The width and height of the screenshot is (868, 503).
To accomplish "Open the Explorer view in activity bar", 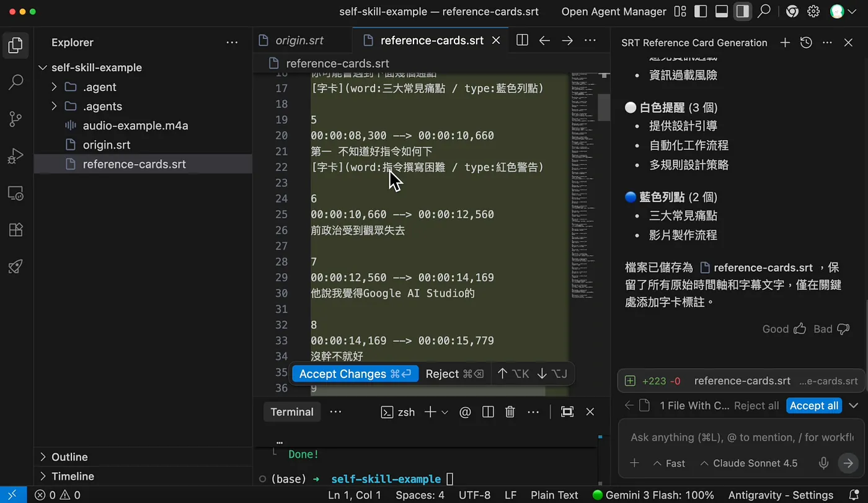I will [x=15, y=45].
